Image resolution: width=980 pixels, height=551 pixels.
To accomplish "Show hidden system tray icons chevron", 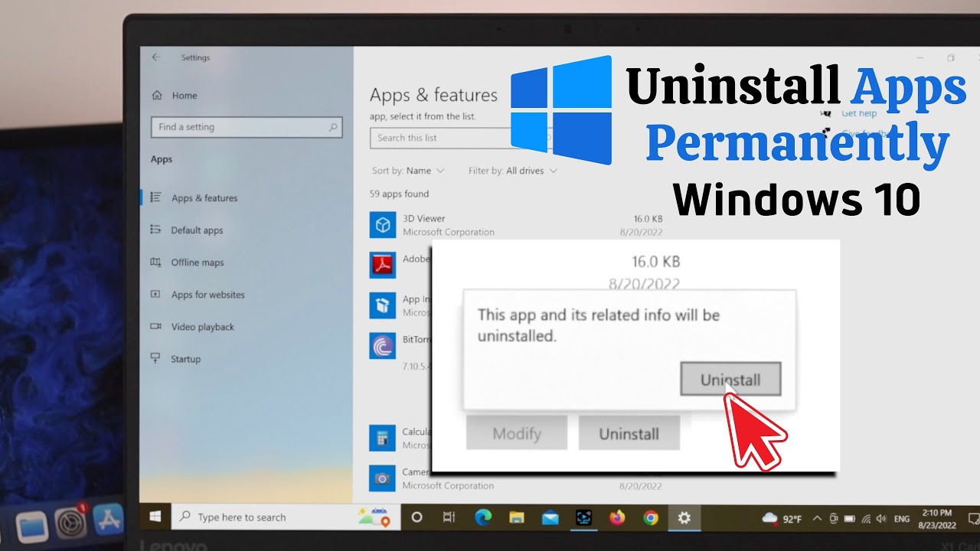I will (818, 518).
